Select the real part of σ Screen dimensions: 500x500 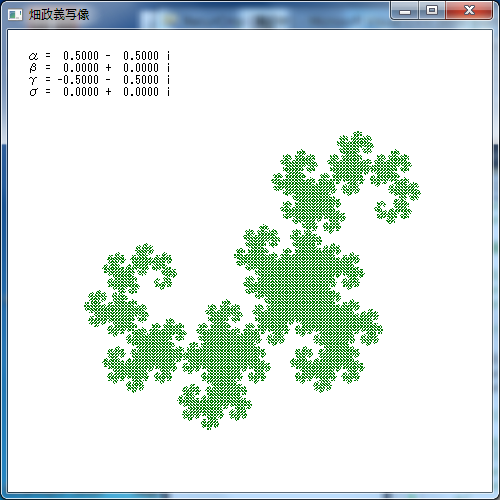(81, 92)
